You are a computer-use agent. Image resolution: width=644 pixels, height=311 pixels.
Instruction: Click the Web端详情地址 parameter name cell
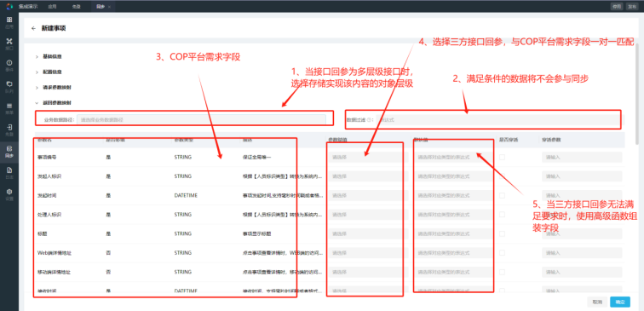point(55,253)
